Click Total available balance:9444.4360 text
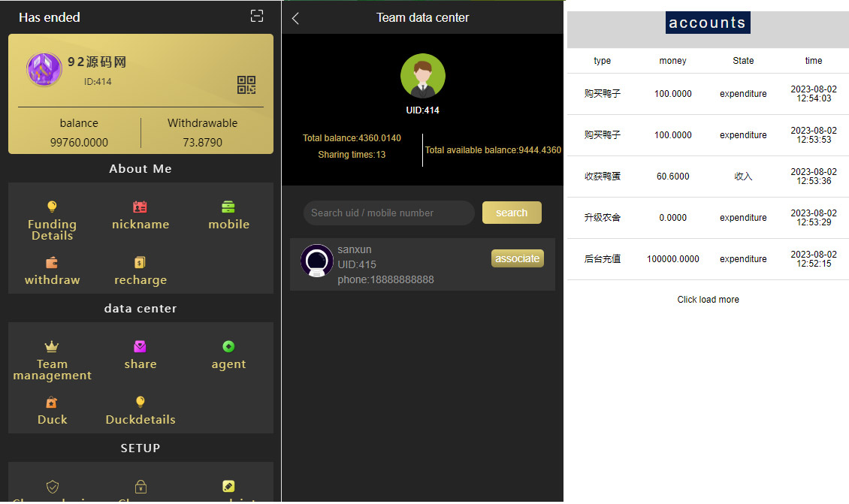The image size is (849, 504). [493, 150]
